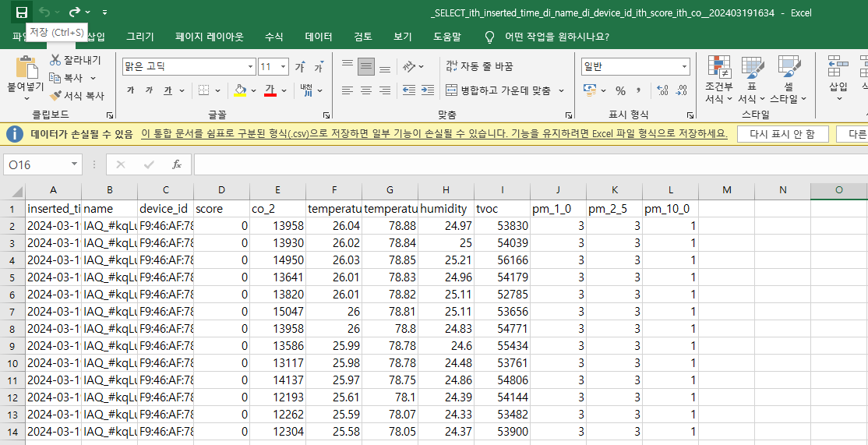The width and height of the screenshot is (868, 445).
Task: Click the Redo arrow icon
Action: click(x=75, y=12)
